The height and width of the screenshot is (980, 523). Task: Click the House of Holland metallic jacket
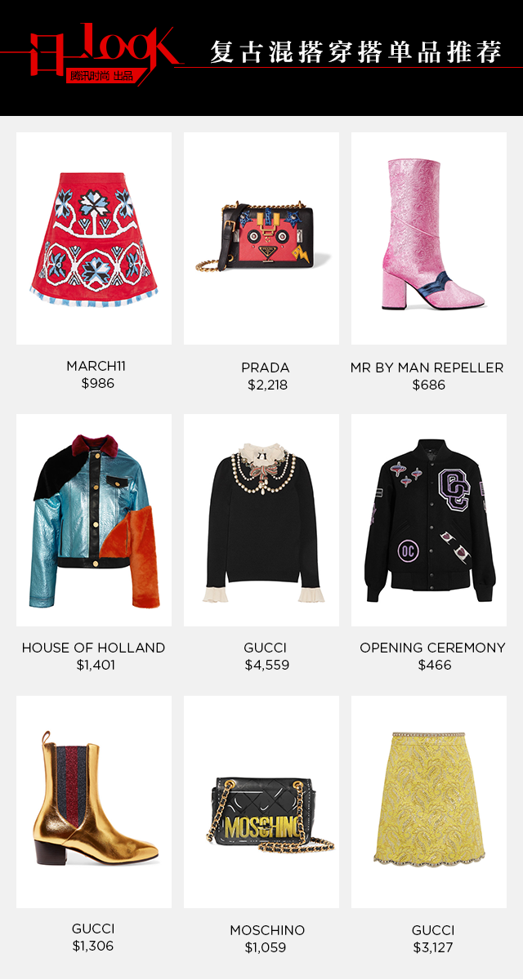(x=94, y=520)
